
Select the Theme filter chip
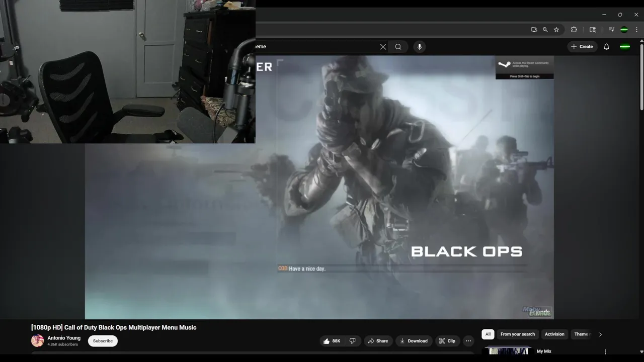coord(582,334)
